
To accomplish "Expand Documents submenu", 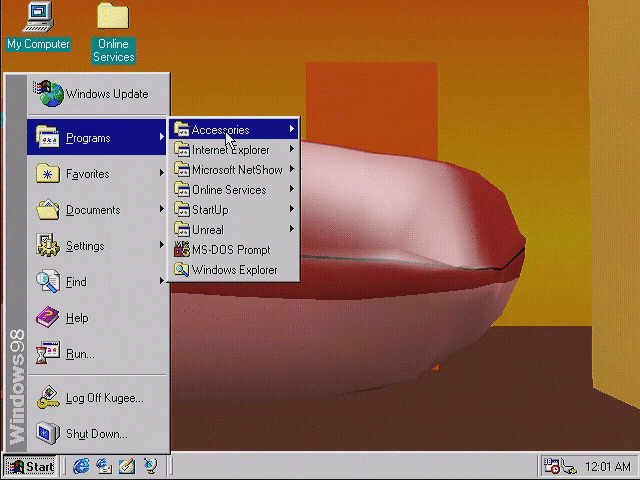I will click(x=97, y=209).
